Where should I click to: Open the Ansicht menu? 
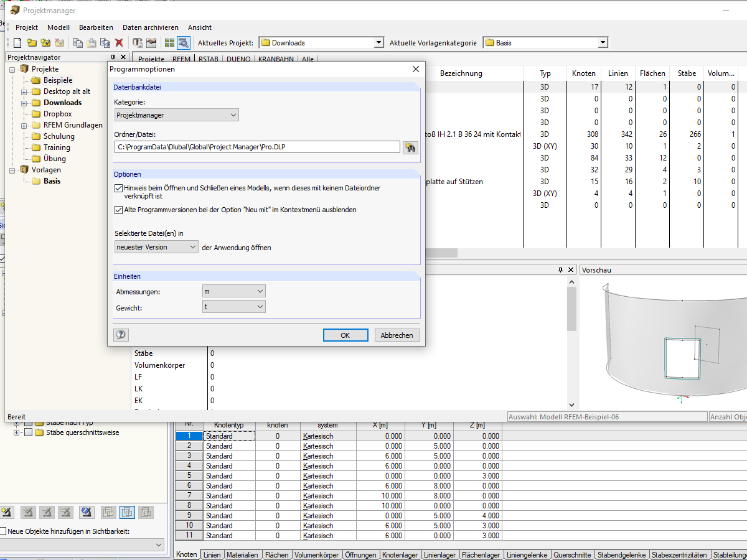(x=200, y=27)
